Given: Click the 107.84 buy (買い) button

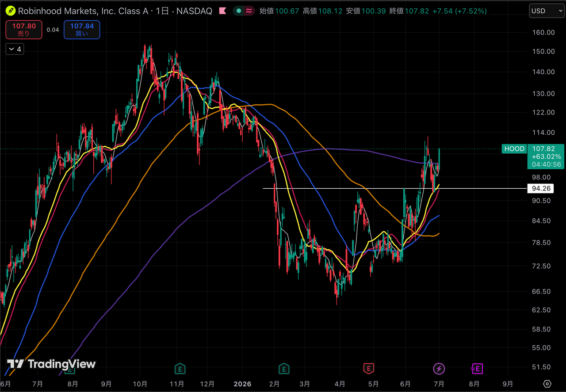Looking at the screenshot, I should [82, 30].
